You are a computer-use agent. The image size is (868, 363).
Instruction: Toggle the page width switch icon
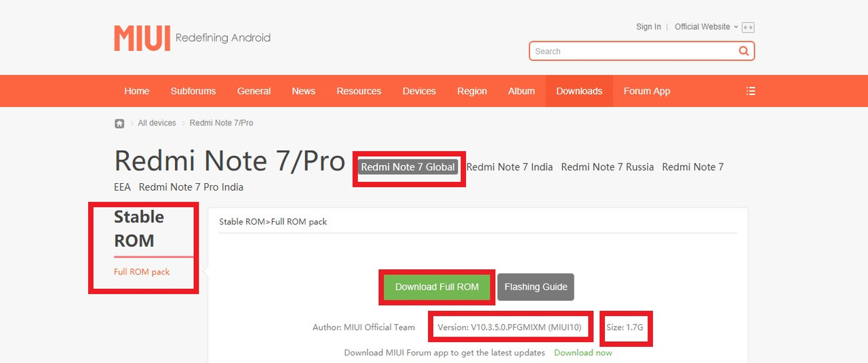[749, 27]
